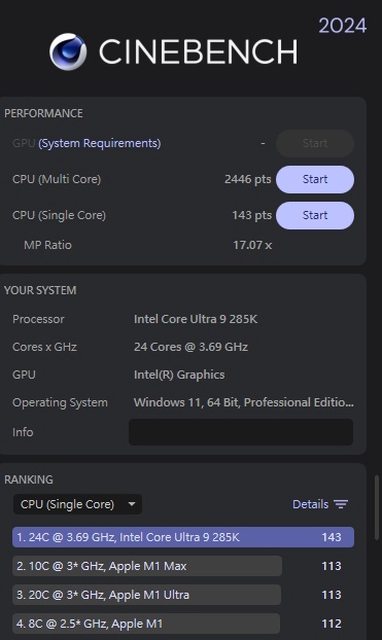The width and height of the screenshot is (382, 640).
Task: Click the disabled GPU Start button
Action: (x=315, y=143)
